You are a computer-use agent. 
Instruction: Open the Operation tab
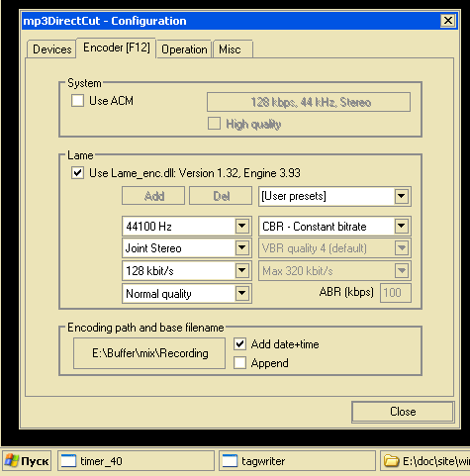[x=184, y=49]
